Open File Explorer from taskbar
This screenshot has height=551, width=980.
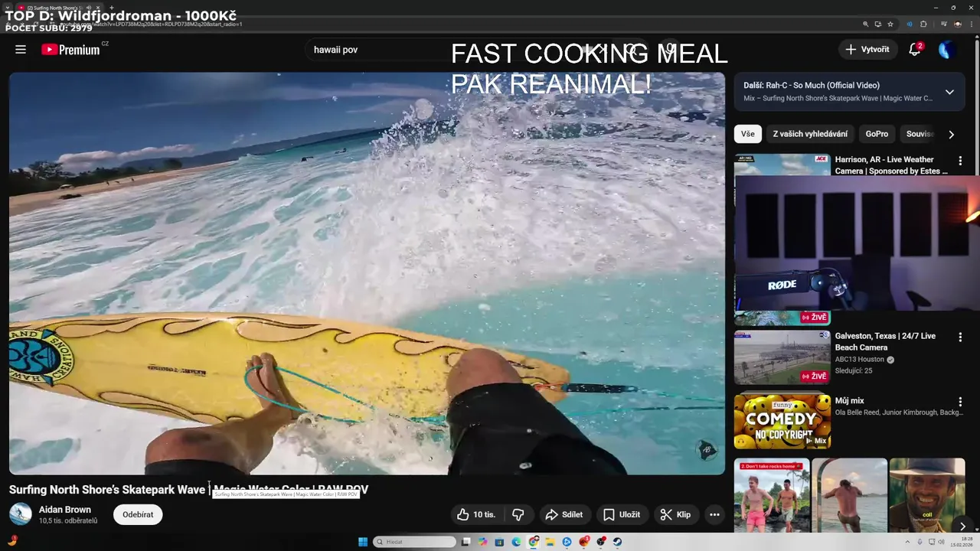pos(550,542)
